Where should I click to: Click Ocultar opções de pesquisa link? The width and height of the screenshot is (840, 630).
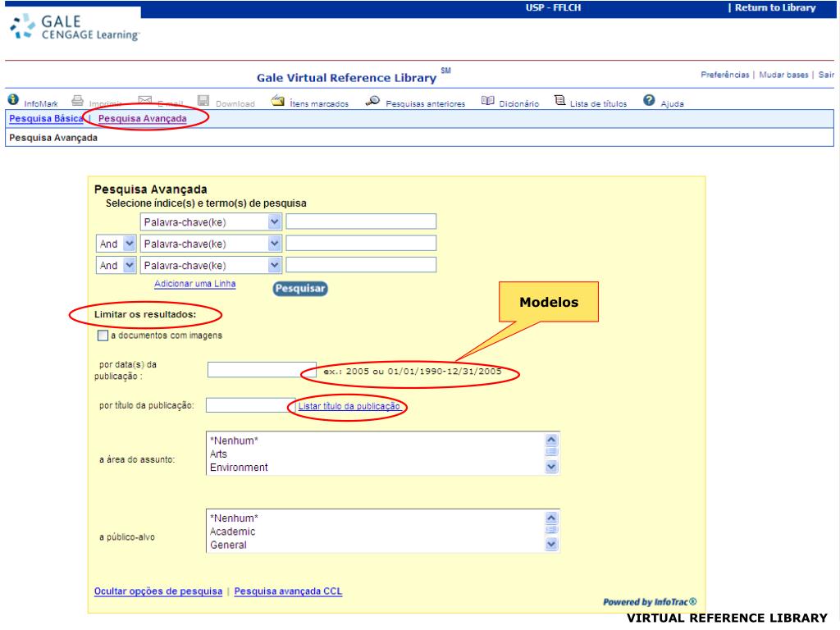[x=158, y=591]
